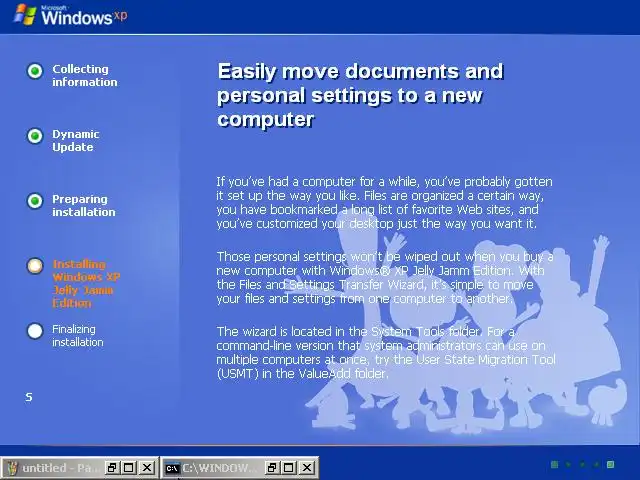Select the Dynamic Update step indicator

click(x=35, y=136)
